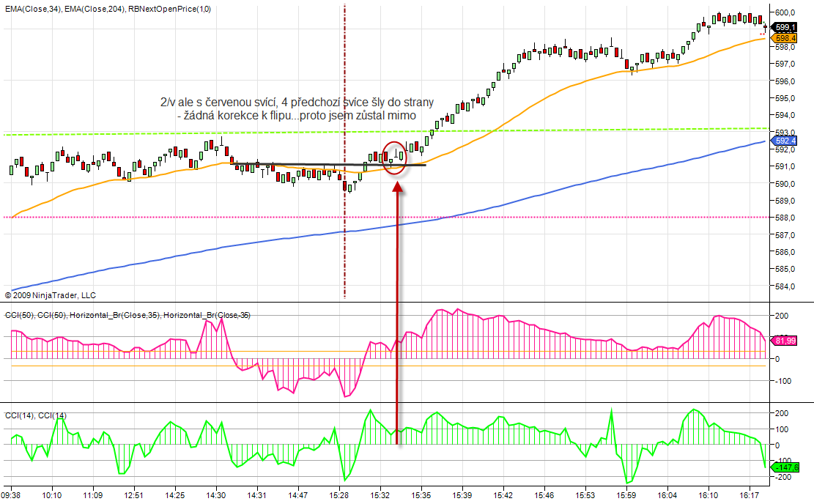814x504 pixels.
Task: Select the orange 598,4 EMA price marker
Action: (x=785, y=38)
